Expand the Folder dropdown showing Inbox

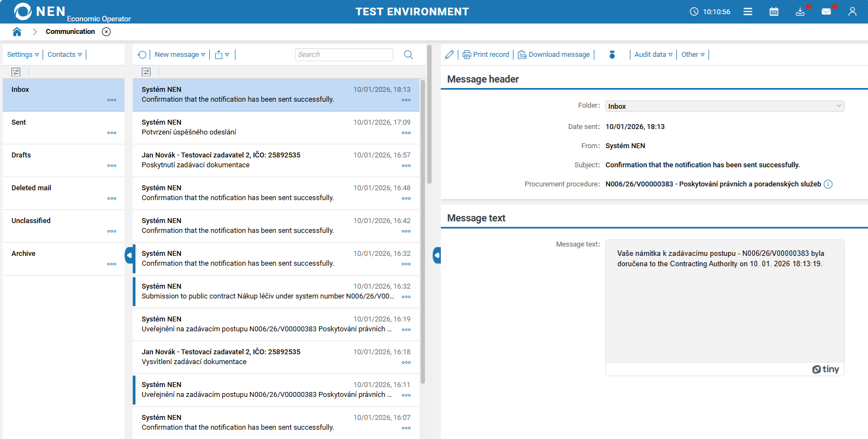click(x=724, y=106)
